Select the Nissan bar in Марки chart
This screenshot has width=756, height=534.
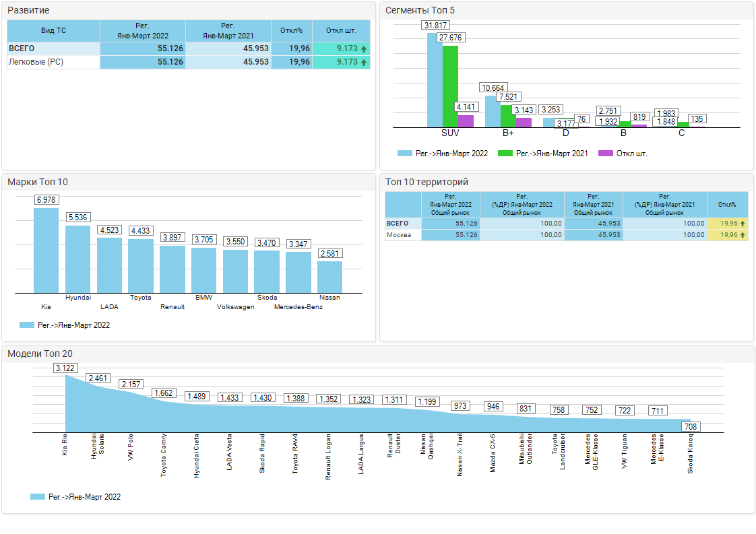tap(329, 276)
